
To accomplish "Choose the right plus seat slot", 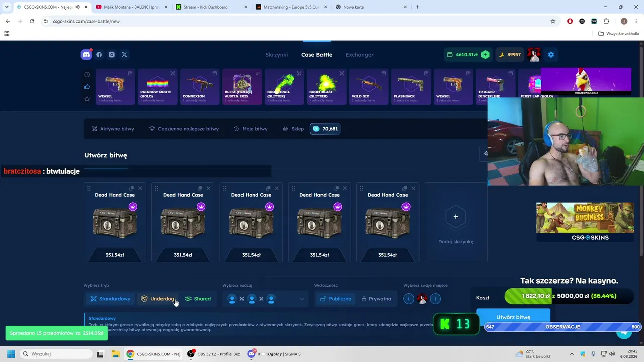I will pos(436,299).
